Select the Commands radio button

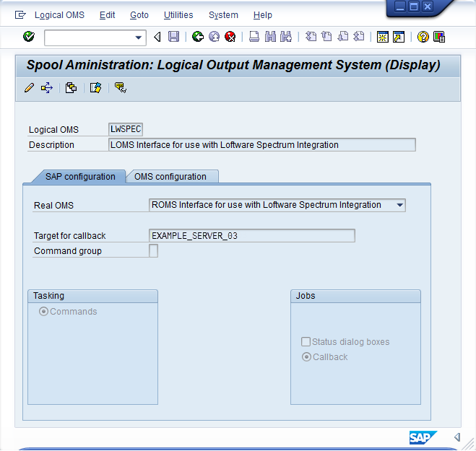pyautogui.click(x=43, y=312)
